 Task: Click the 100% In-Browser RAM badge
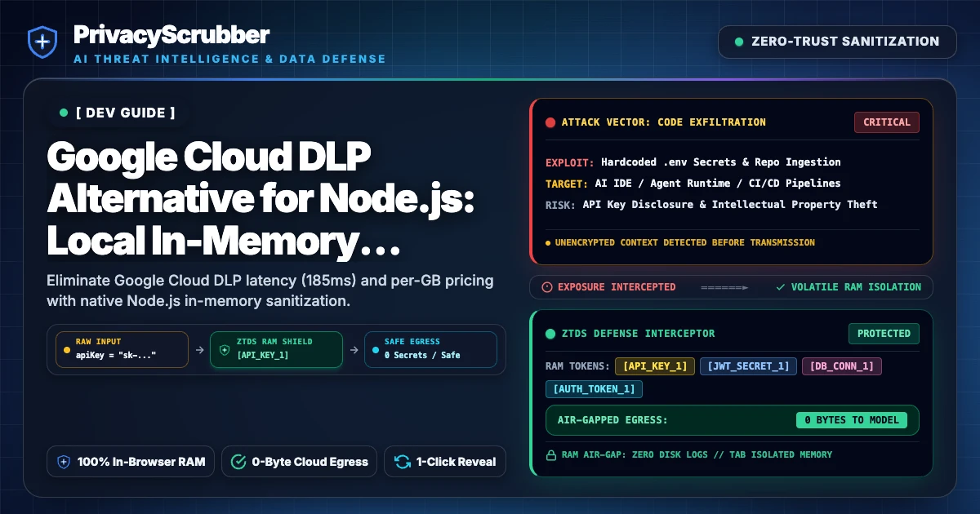click(131, 462)
